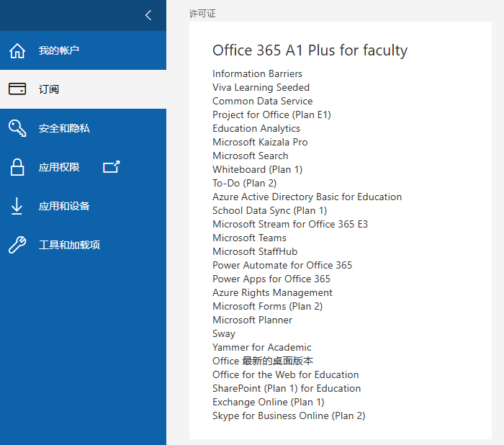Click the Office 365 A1 Plus for faculty heading
Image resolution: width=504 pixels, height=445 pixels.
click(310, 50)
